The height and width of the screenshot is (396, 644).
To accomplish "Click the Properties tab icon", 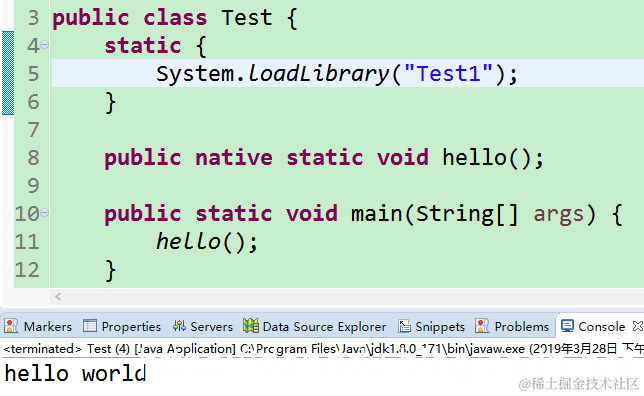I will (90, 326).
